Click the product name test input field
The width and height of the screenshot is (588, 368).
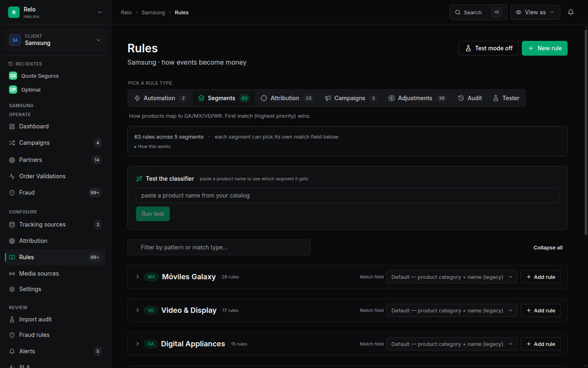point(347,195)
